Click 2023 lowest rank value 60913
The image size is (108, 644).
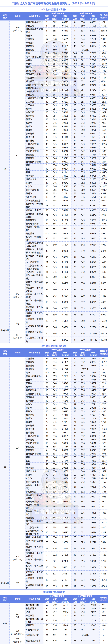65,22
